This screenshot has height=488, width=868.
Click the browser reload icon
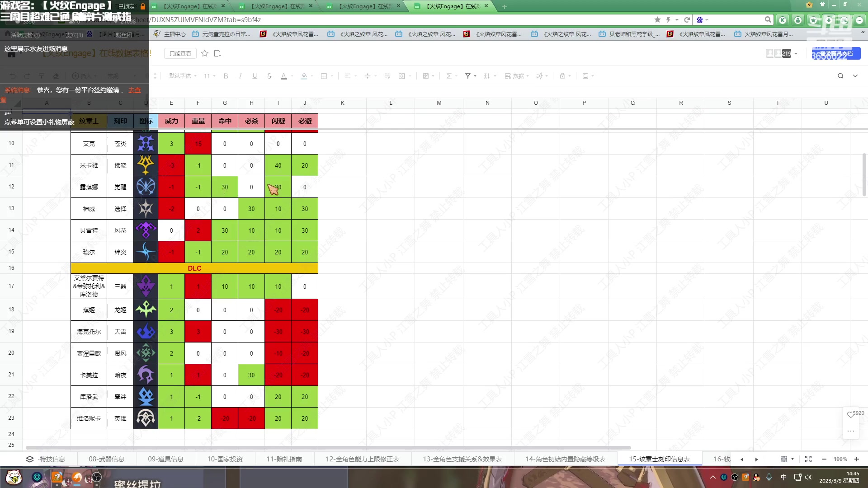[x=687, y=20]
